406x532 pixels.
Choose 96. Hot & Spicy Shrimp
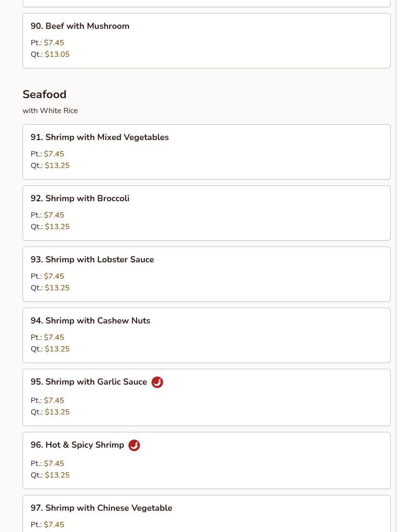point(77,445)
